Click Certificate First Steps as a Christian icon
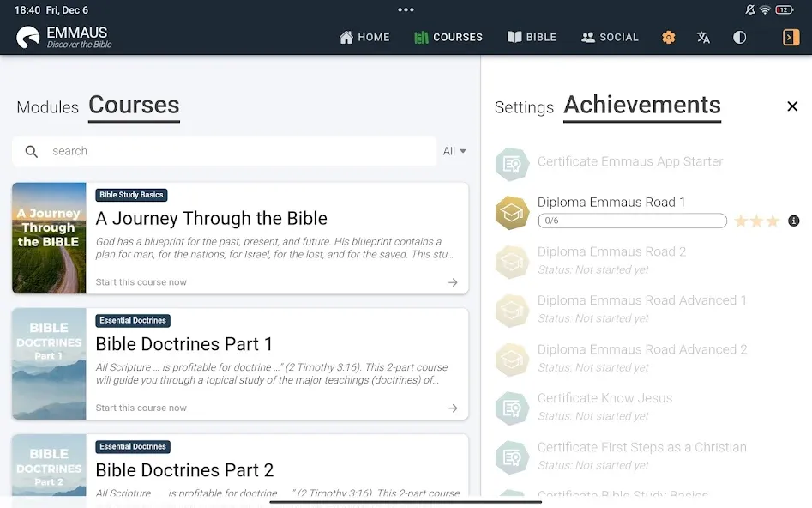 tap(512, 457)
